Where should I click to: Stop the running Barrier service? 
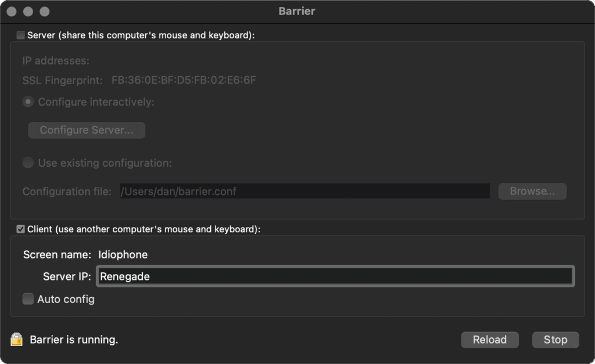coord(555,340)
